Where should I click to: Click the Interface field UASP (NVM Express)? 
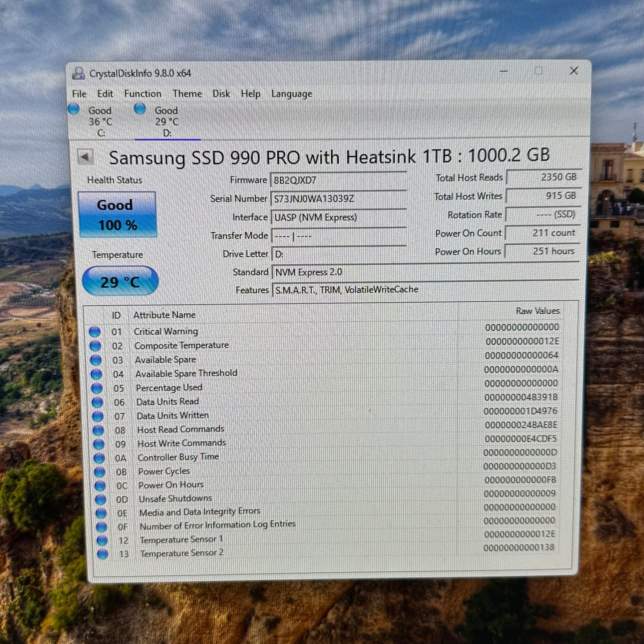click(338, 217)
